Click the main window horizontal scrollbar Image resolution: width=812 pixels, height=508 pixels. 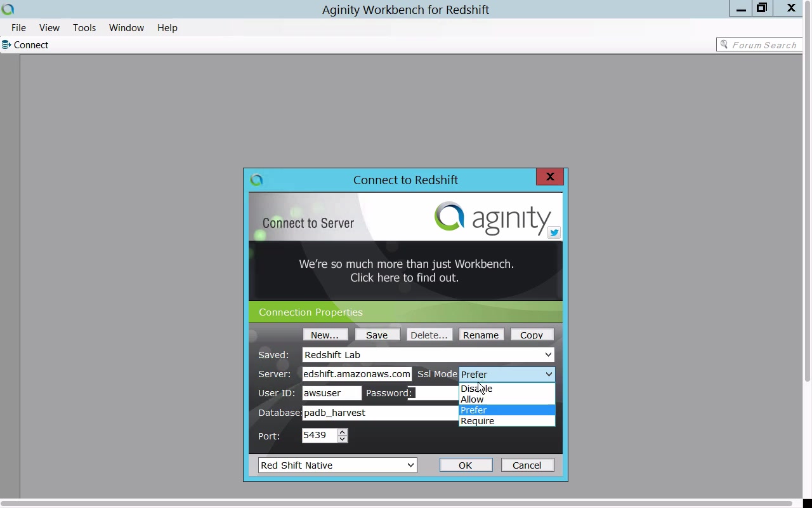click(x=396, y=504)
